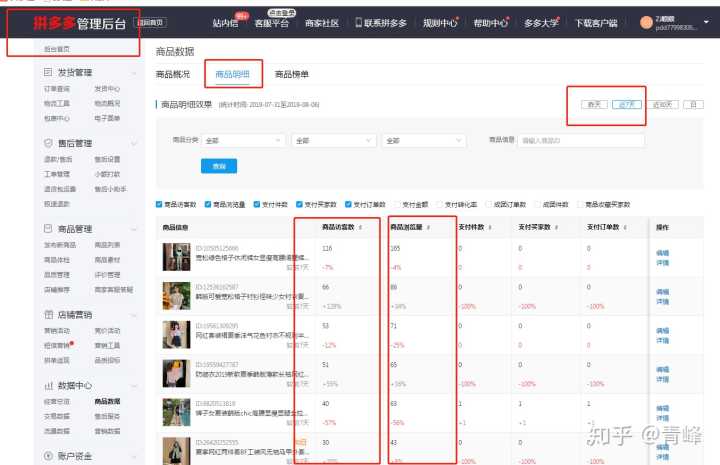Check the 成团订单数 checkbox
The height and width of the screenshot is (465, 720).
[x=486, y=203]
